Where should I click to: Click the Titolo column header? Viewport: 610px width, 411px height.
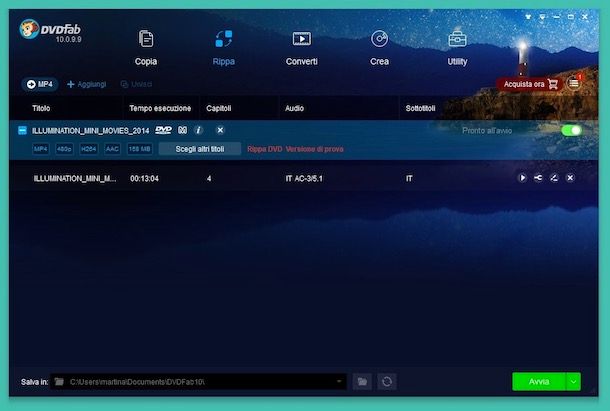coord(41,108)
